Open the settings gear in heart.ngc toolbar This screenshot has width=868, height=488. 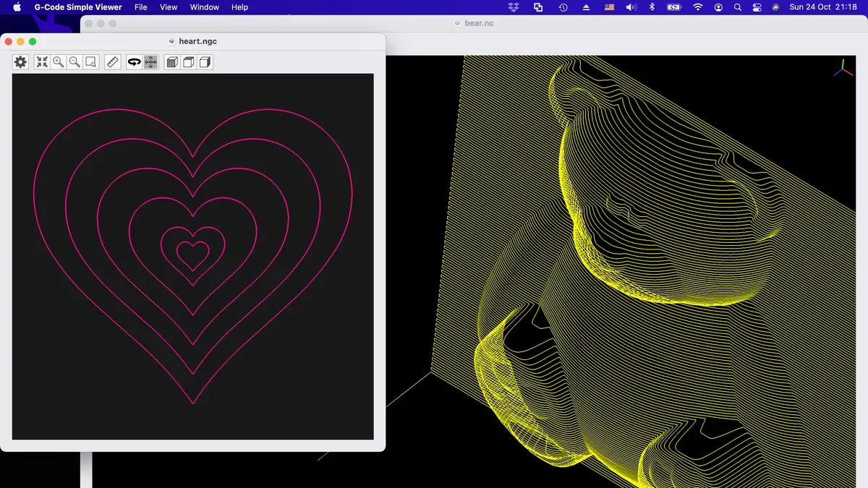click(20, 62)
